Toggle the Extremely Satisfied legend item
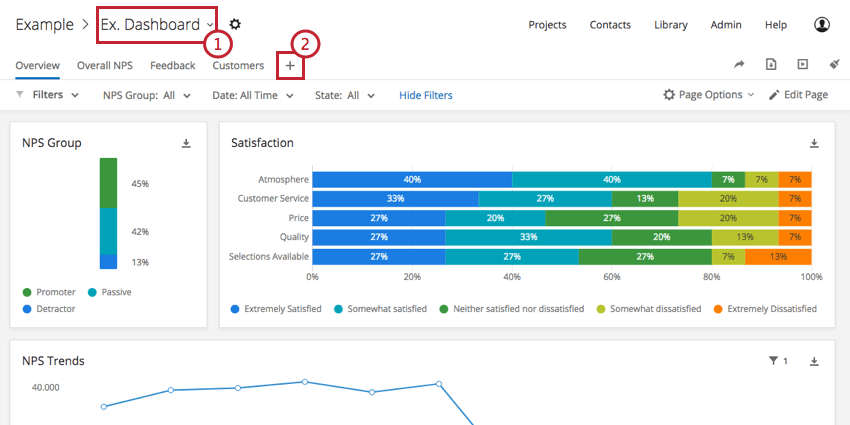The width and height of the screenshot is (850, 425). click(x=276, y=309)
